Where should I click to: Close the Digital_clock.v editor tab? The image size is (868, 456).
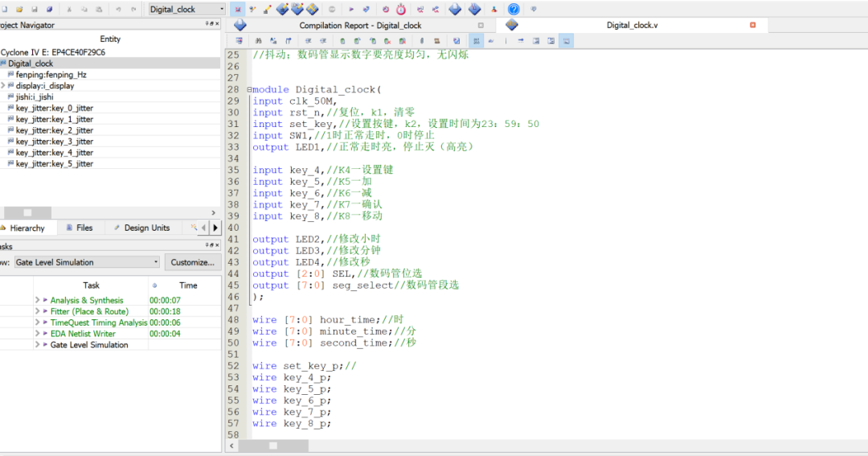tap(753, 25)
